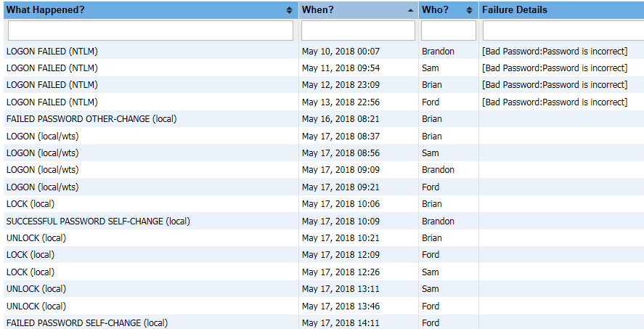
Task: Click the sort arrows in What Happened? header
Action: pos(290,10)
